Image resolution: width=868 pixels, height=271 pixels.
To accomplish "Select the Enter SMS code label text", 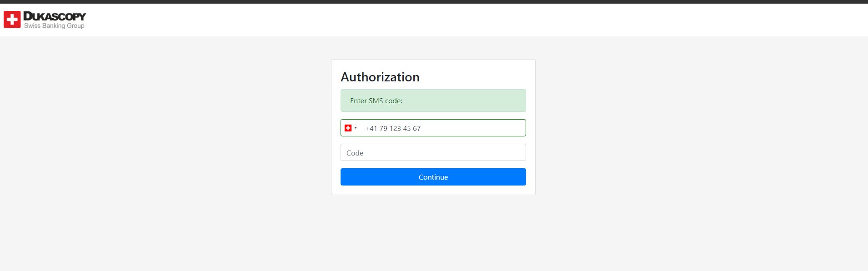I will tap(376, 101).
